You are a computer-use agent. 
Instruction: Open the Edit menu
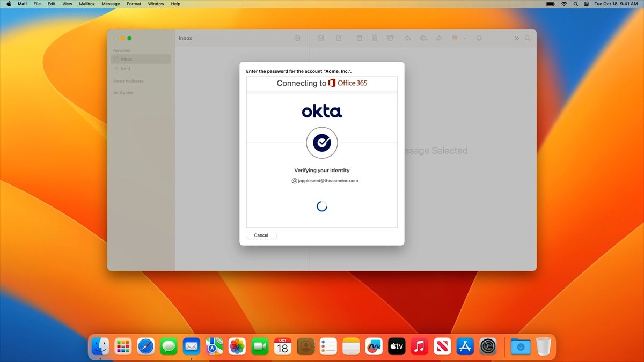point(52,4)
